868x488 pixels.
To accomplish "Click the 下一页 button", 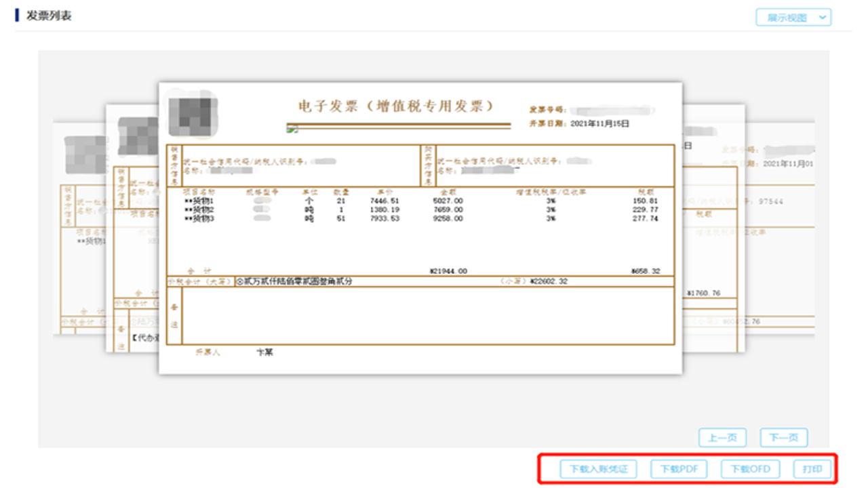I will 783,438.
